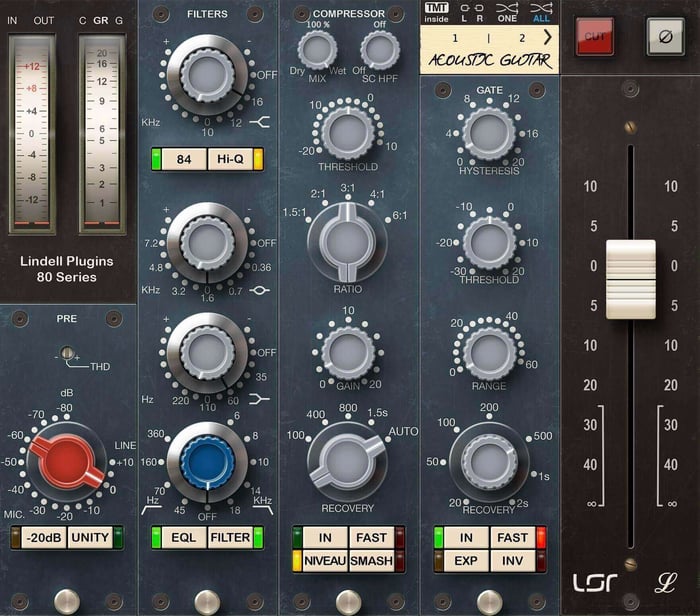Click the PRE module bottom bypass button
This screenshot has width=700, height=616.
click(x=67, y=601)
